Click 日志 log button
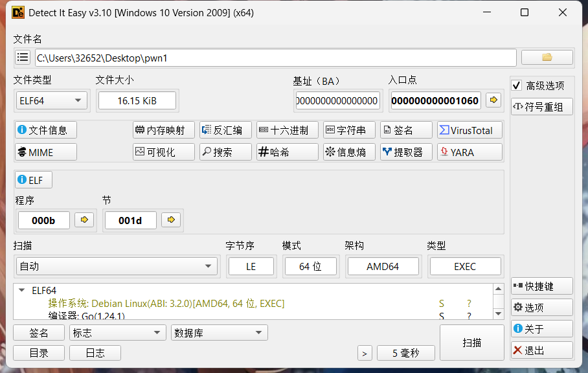This screenshot has width=588, height=373. pyautogui.click(x=95, y=353)
